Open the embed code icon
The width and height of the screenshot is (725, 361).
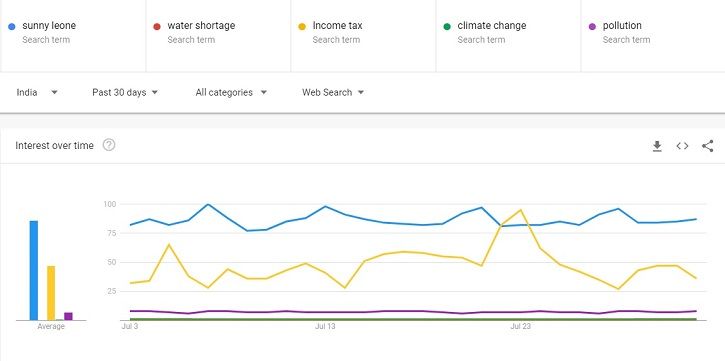[682, 146]
